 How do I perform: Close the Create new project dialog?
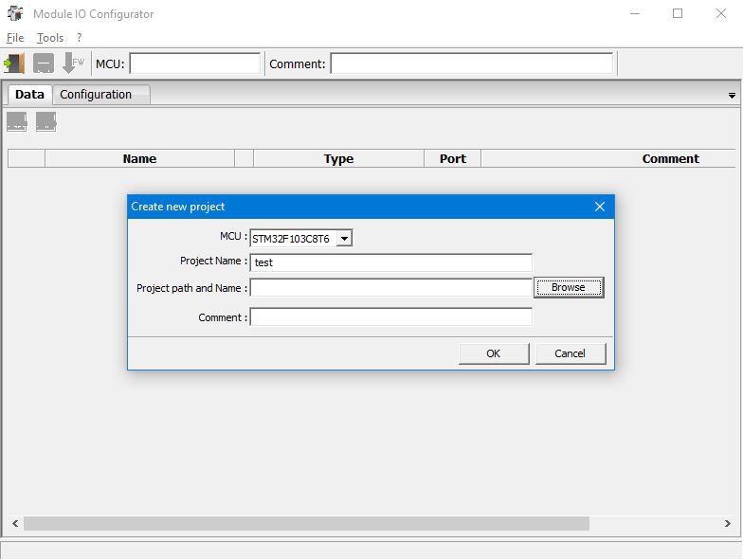[599, 207]
